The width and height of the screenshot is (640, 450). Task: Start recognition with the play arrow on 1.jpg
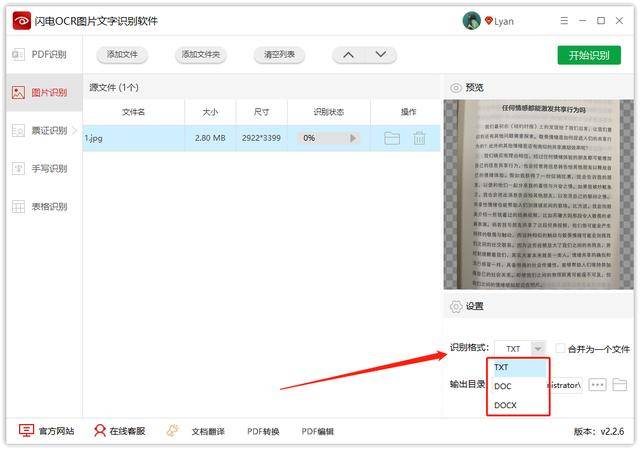353,138
